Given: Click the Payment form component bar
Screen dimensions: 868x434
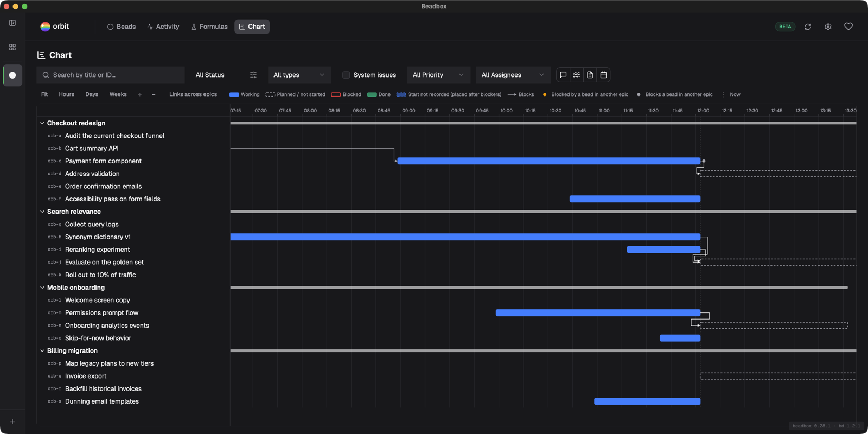Looking at the screenshot, I should coord(549,161).
